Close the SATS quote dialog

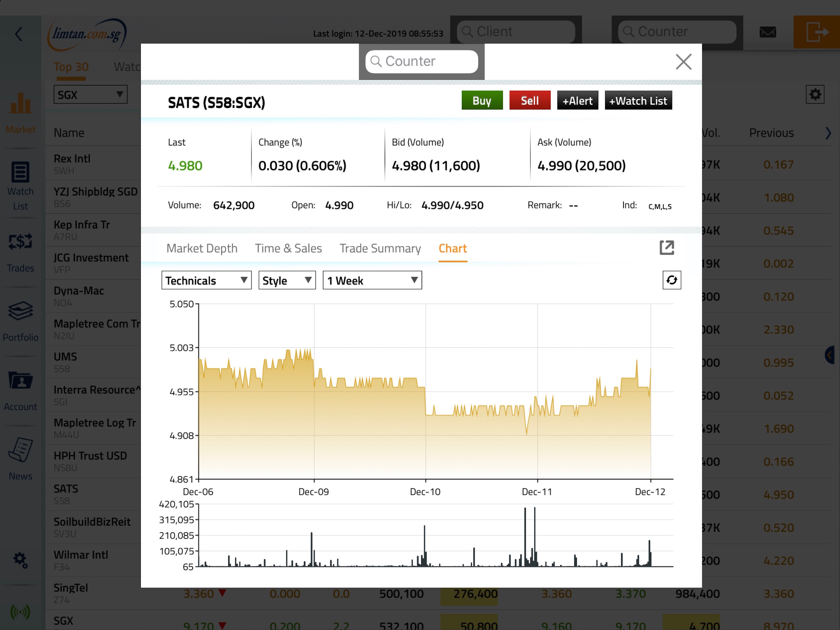point(683,62)
